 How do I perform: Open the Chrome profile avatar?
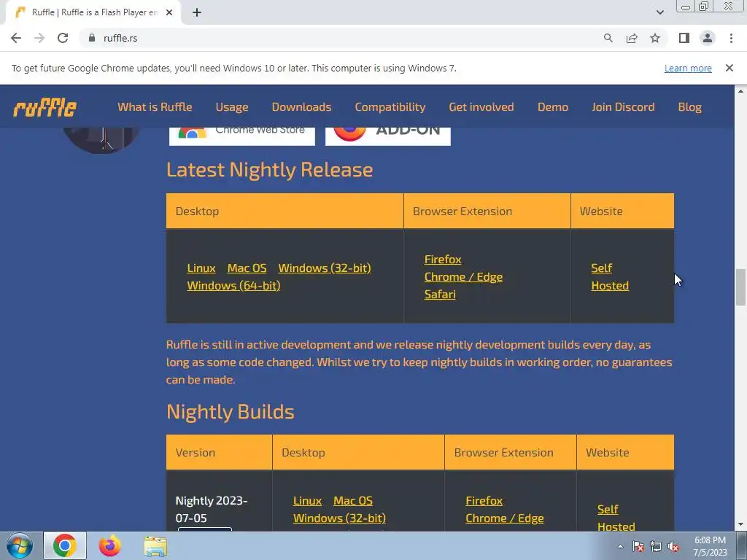click(x=708, y=38)
